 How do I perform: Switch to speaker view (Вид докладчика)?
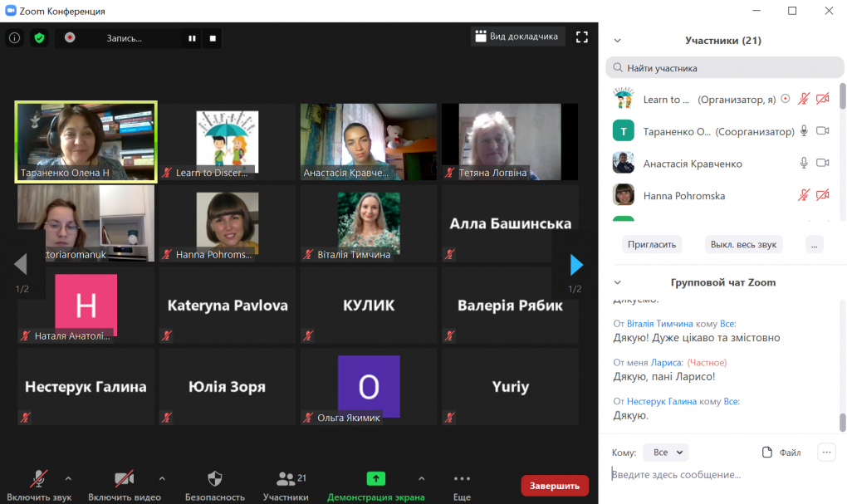pos(517,37)
